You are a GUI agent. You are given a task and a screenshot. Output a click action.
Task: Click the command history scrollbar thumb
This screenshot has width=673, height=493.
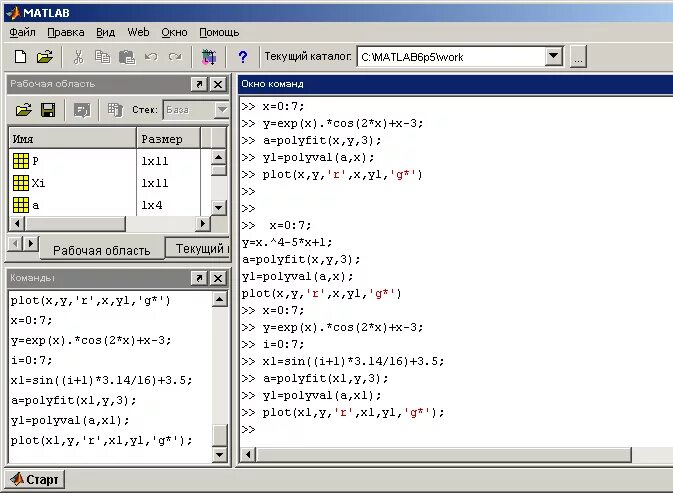[219, 436]
